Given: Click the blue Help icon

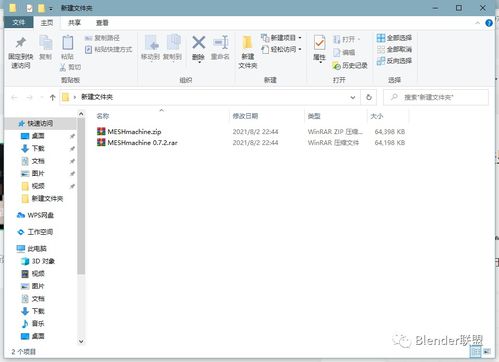Looking at the screenshot, I should pyautogui.click(x=489, y=23).
